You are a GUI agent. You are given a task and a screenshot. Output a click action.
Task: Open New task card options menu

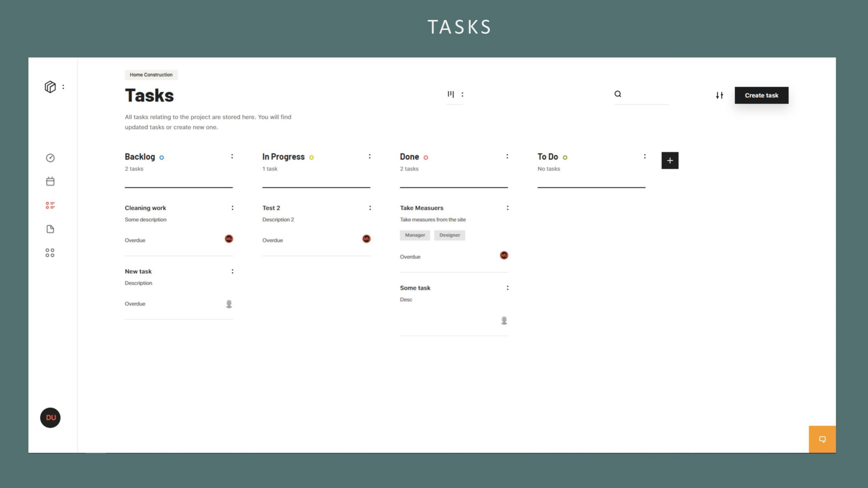click(x=232, y=271)
